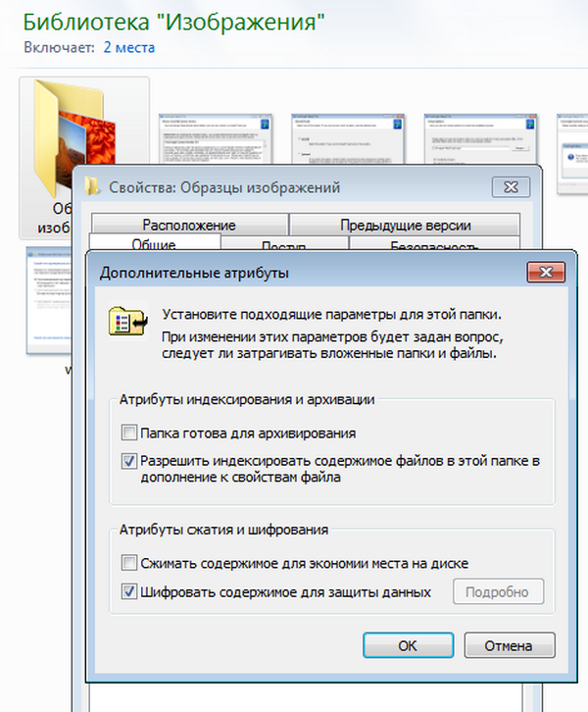588x712 pixels.
Task: Click 'Атрибуты сжатия и шифрования' group label
Action: tap(223, 530)
